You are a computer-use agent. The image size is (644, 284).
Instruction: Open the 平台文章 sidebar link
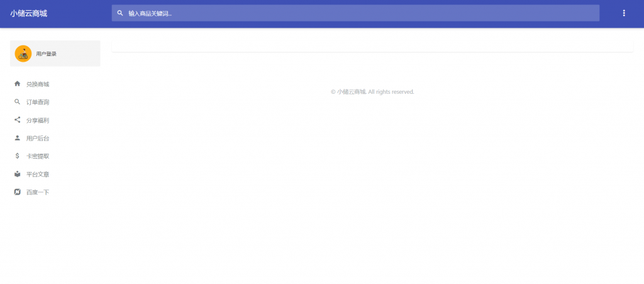click(38, 174)
